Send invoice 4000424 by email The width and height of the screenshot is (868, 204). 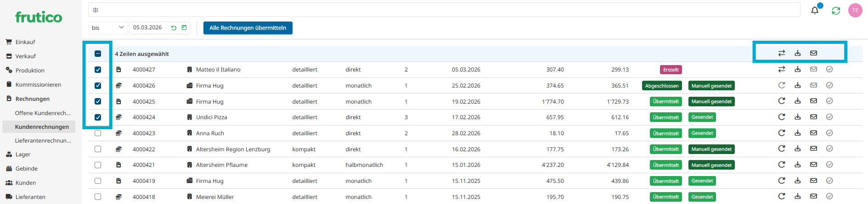[813, 117]
